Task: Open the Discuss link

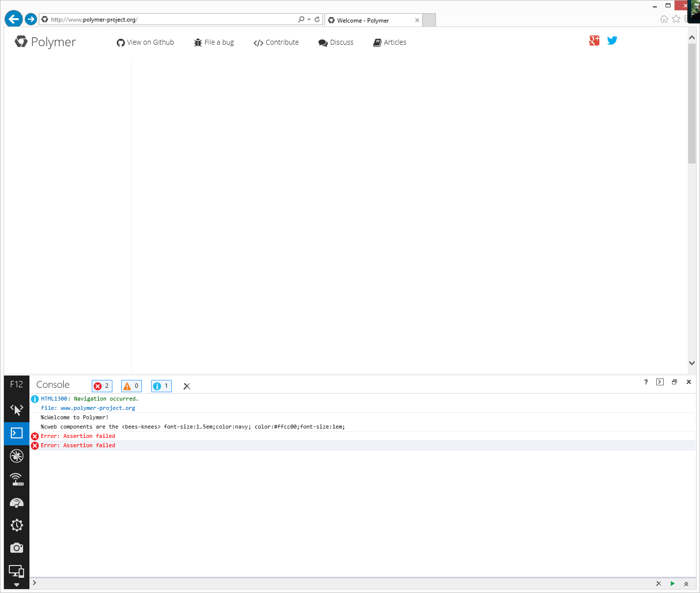Action: coord(336,42)
